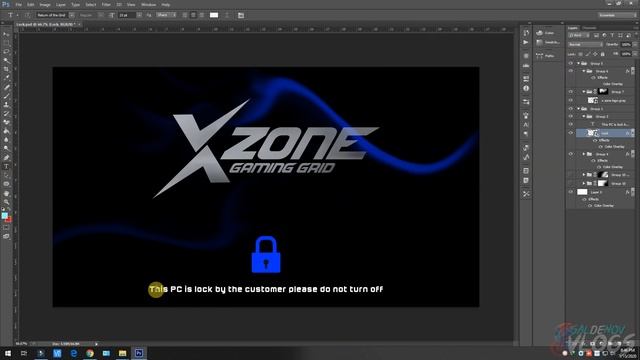
Task: Open the File menu
Action: tap(19, 4)
